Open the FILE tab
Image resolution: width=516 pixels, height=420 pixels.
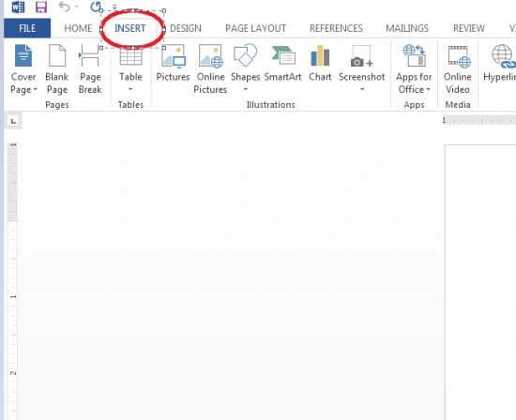[x=27, y=28]
